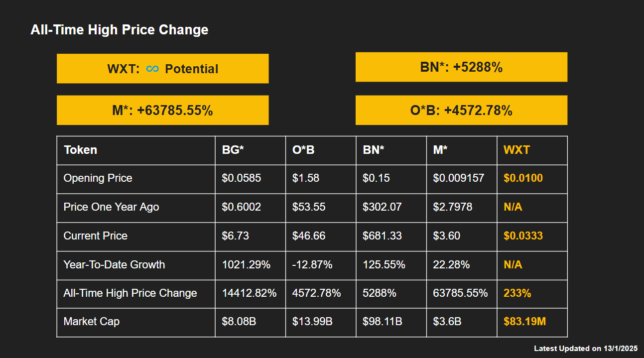Click the All-Time High Price Change title
Viewport: 644px width, 358px height.
(120, 30)
